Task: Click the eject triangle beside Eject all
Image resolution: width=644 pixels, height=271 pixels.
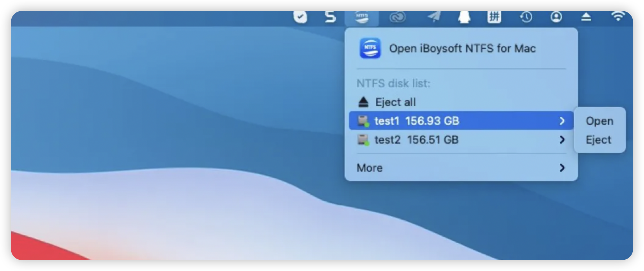Action: pos(363,102)
